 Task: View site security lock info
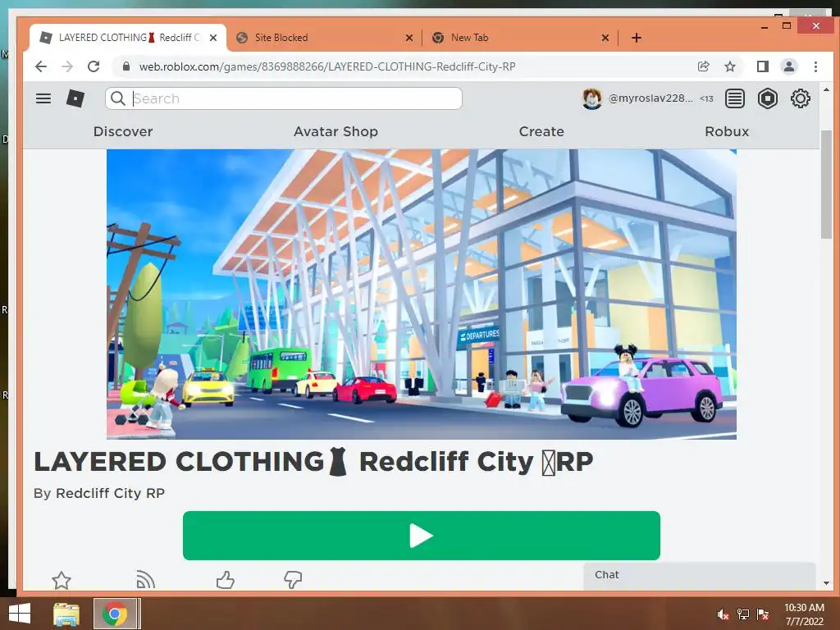point(126,66)
